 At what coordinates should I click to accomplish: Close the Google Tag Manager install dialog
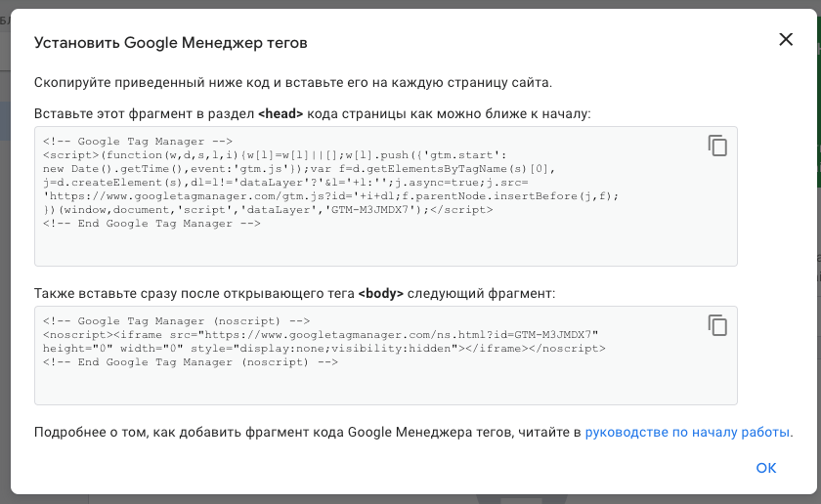785,40
